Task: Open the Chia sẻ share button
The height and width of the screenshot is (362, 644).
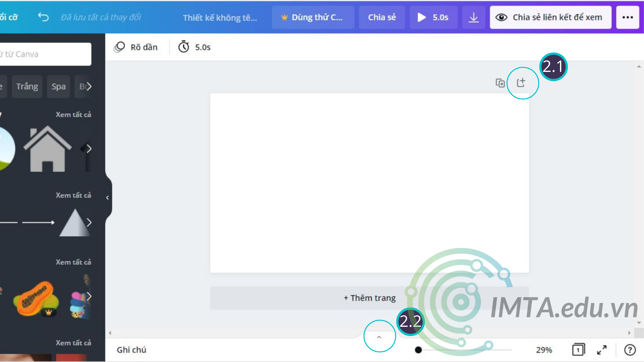Action: 382,17
